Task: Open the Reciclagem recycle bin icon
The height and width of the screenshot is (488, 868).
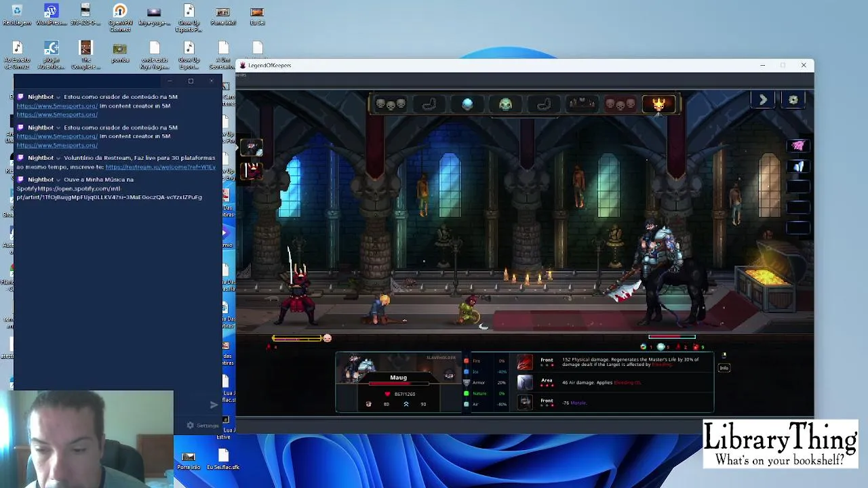Action: pos(16,15)
